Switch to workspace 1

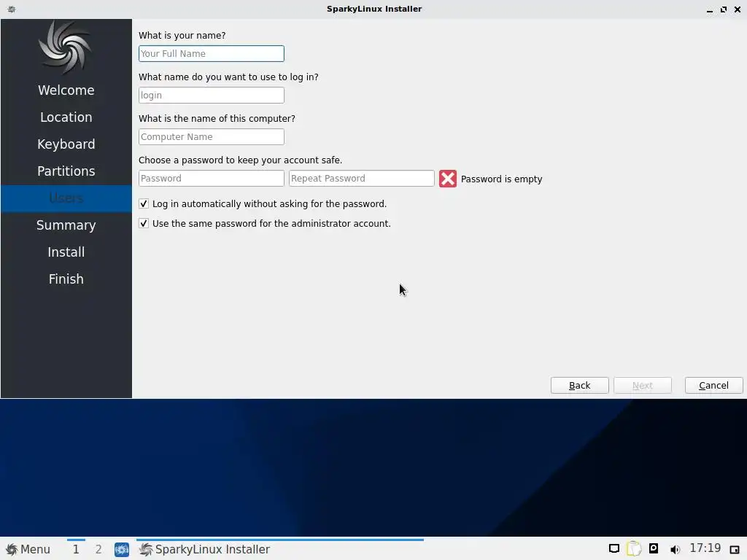tap(76, 549)
